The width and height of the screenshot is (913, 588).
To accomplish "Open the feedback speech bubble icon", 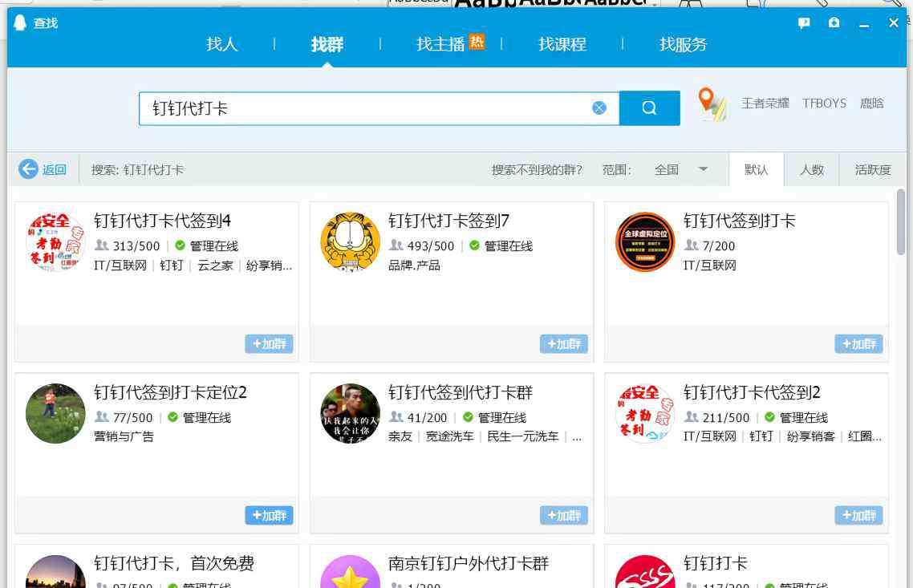I will [x=804, y=22].
